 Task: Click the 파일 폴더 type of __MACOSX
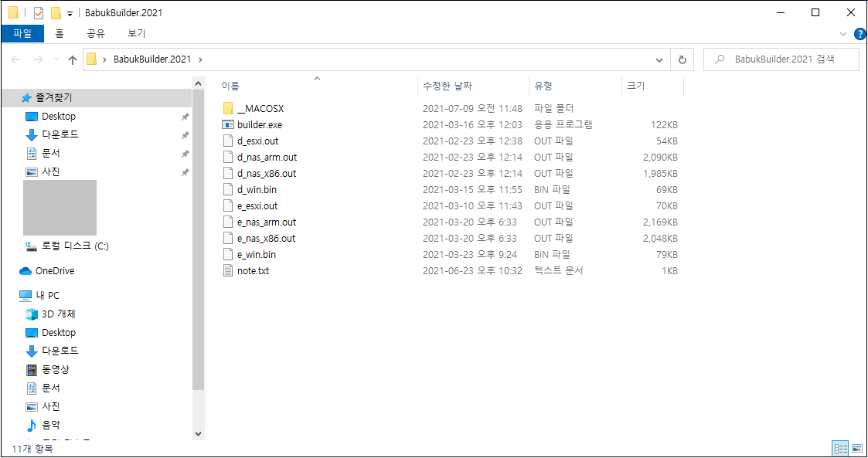click(x=553, y=108)
